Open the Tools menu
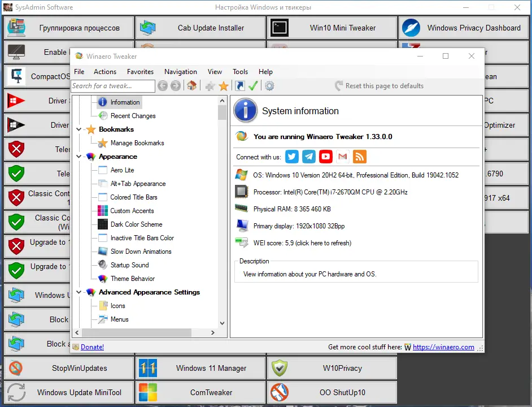This screenshot has height=407, width=532. tap(240, 72)
